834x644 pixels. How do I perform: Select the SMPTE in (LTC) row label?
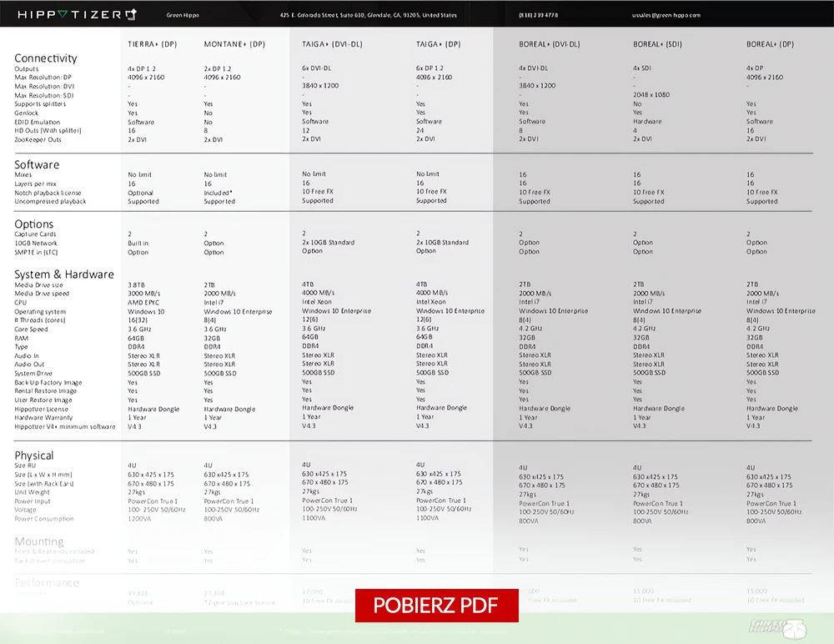click(36, 252)
